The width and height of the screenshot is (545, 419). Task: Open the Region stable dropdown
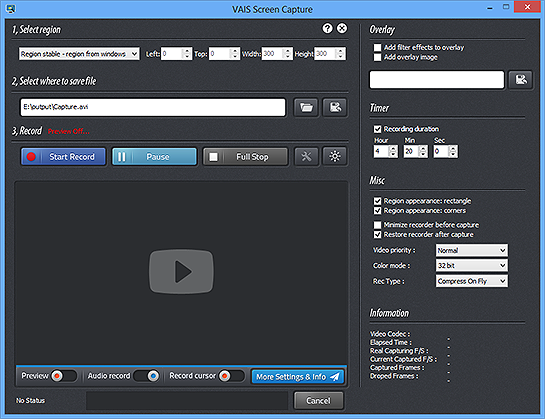pyautogui.click(x=79, y=54)
